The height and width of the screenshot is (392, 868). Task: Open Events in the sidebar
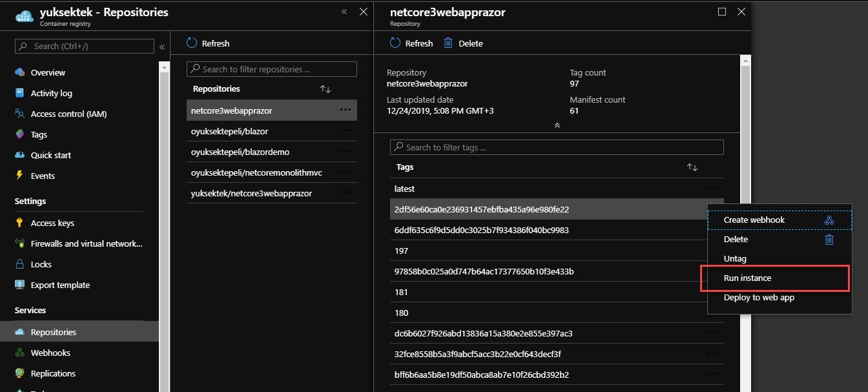[43, 176]
